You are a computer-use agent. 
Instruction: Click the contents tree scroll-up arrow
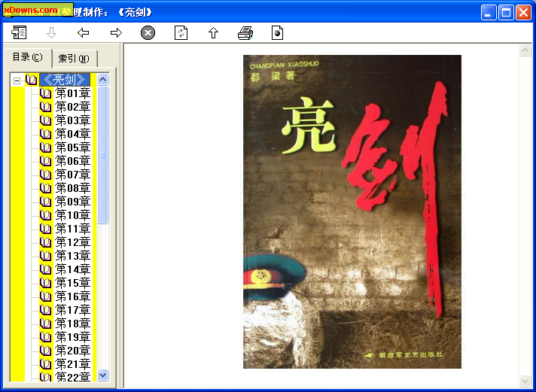102,80
